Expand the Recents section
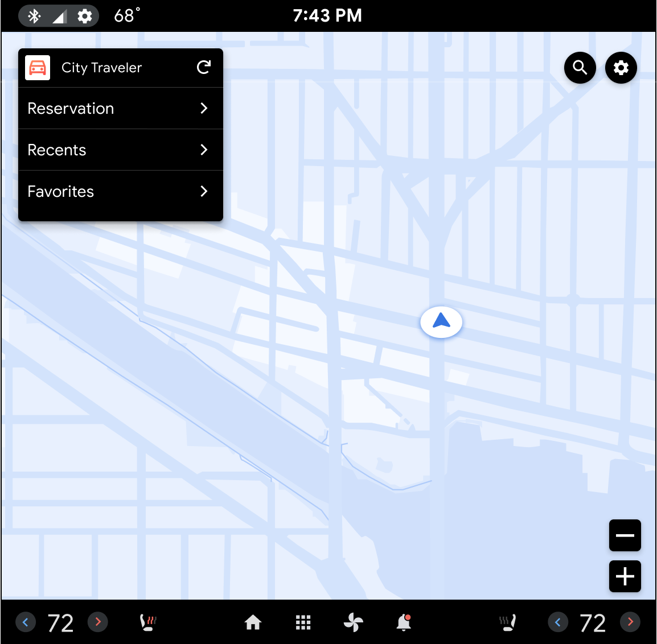657x644 pixels. coord(203,150)
